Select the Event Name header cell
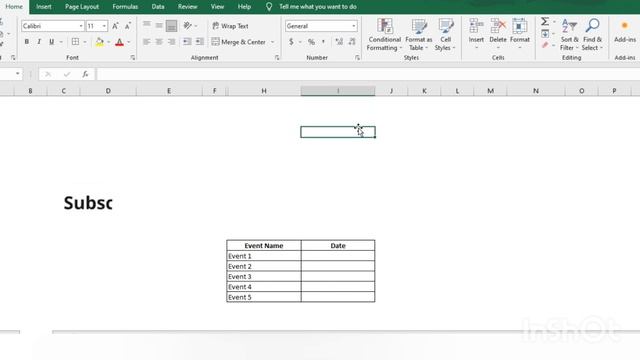This screenshot has width=640, height=360. (264, 246)
